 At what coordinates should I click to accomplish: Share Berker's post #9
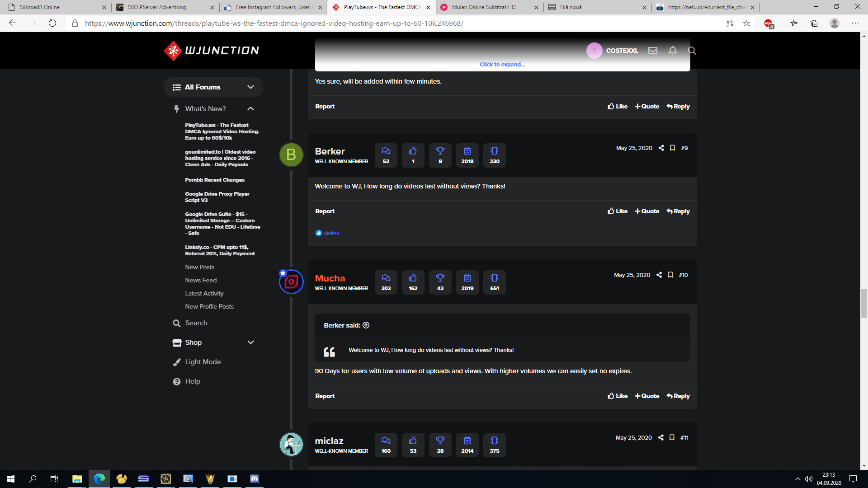click(661, 148)
